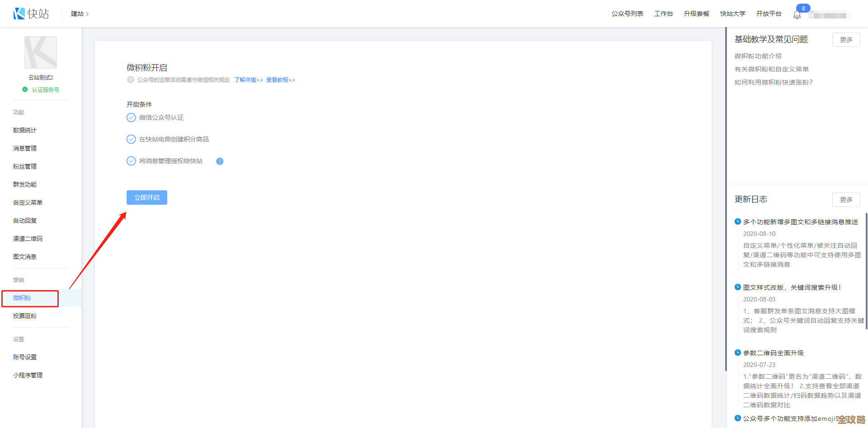
Task: Click the clock icon beside 多个功能新增多图文
Action: pos(738,221)
